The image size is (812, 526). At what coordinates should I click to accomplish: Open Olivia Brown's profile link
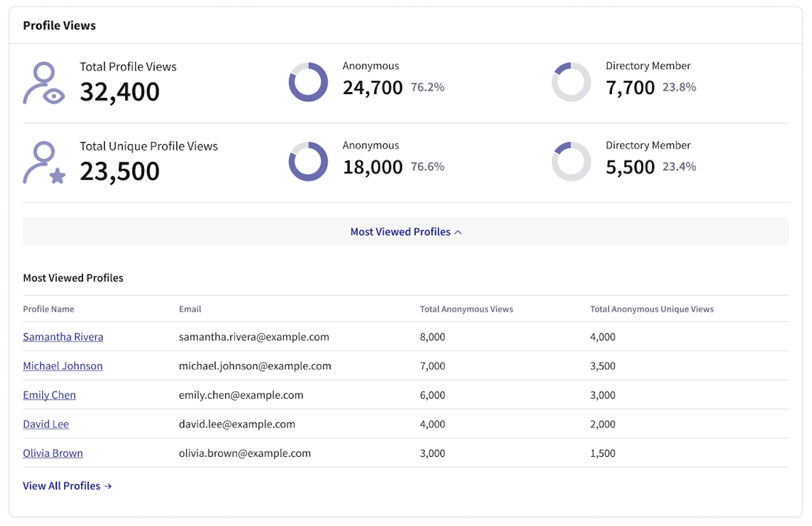pyautogui.click(x=53, y=453)
